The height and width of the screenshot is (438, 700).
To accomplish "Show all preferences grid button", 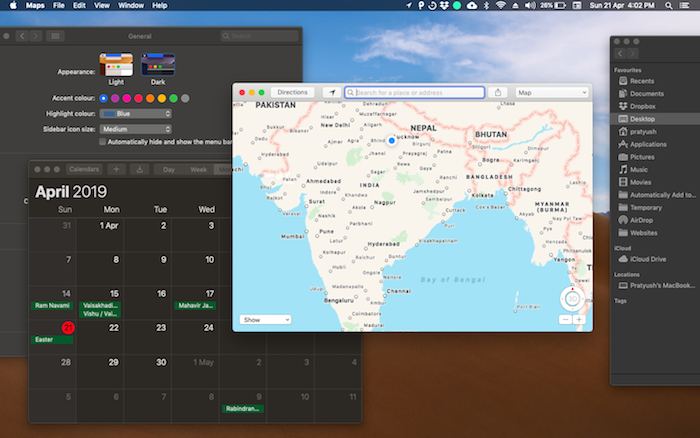I will point(54,36).
